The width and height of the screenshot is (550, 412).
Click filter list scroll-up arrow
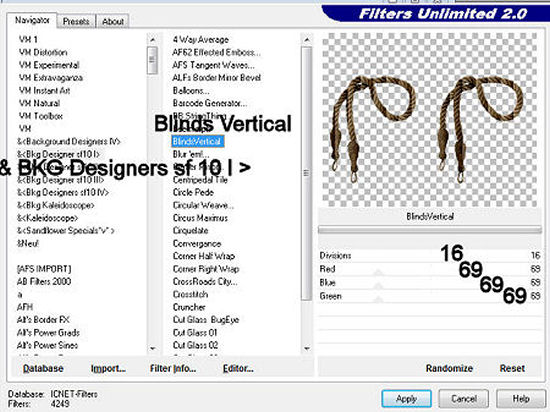pyautogui.click(x=307, y=40)
